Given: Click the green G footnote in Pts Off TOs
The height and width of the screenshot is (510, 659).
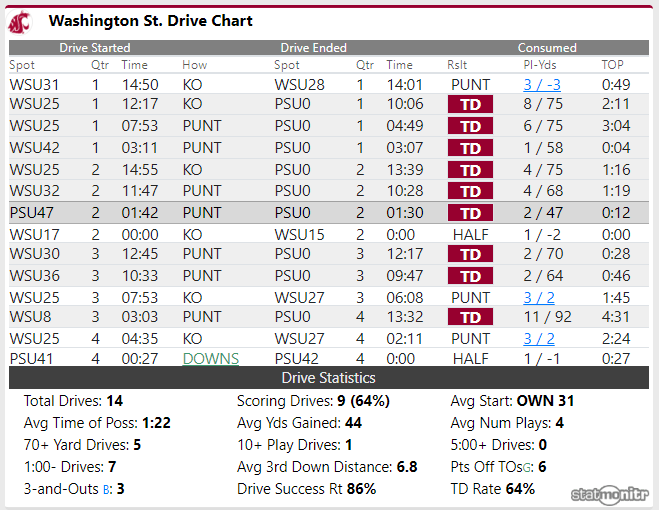Looking at the screenshot, I should click(x=525, y=468).
